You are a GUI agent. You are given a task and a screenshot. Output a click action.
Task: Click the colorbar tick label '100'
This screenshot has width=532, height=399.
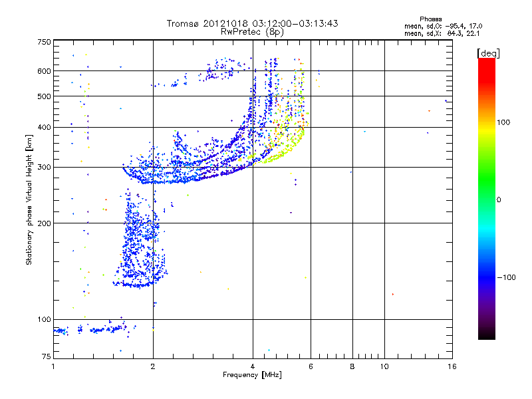[503, 122]
